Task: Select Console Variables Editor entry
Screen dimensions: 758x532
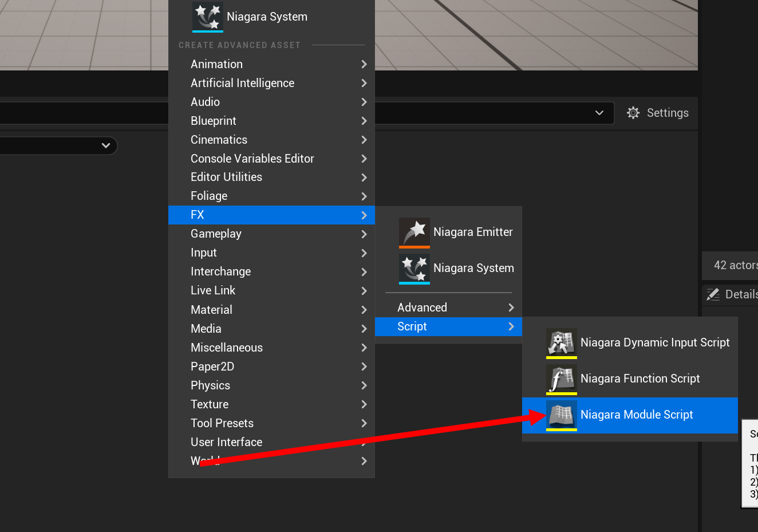Action: [x=272, y=159]
